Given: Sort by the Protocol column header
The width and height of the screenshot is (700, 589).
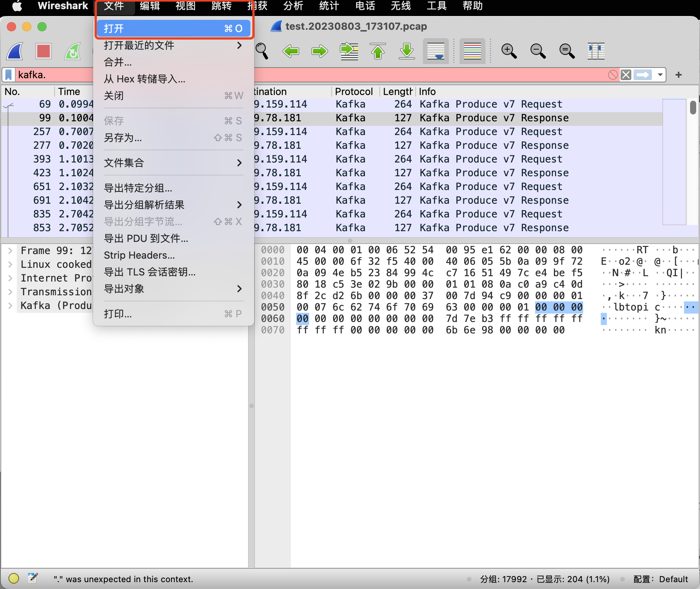Looking at the screenshot, I should (355, 92).
